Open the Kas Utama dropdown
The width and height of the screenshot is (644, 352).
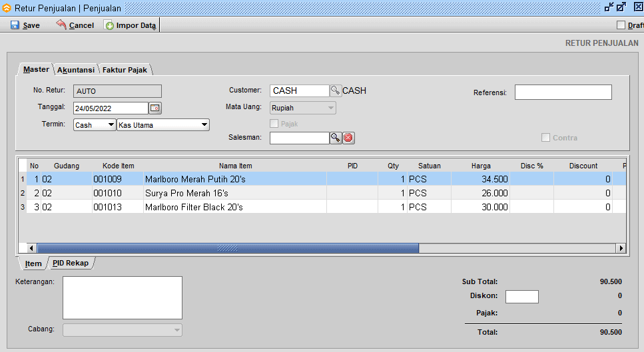163,124
